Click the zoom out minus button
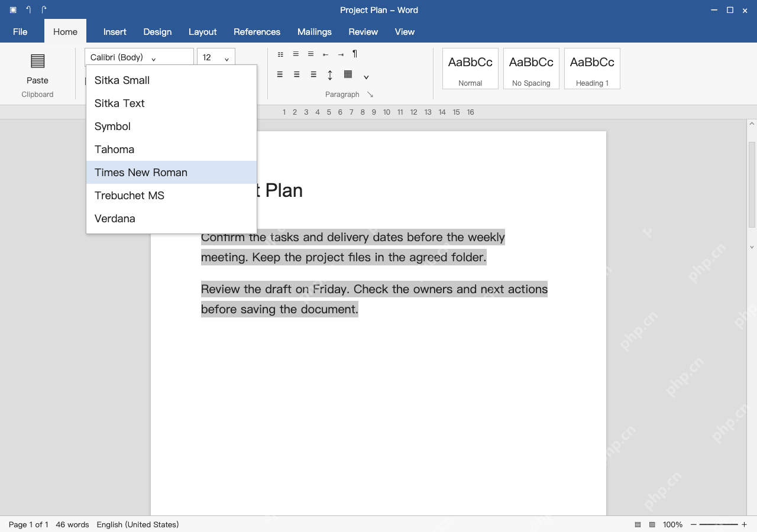 coord(694,525)
